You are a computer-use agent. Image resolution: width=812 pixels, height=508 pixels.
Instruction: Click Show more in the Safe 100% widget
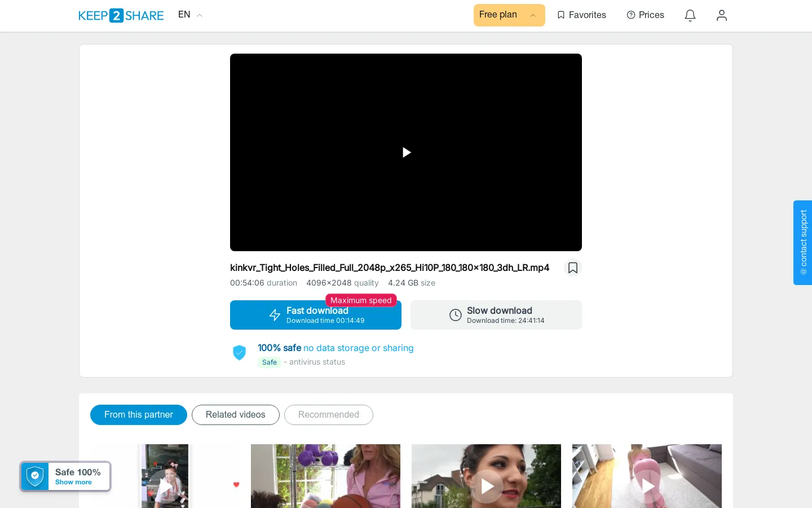(73, 482)
